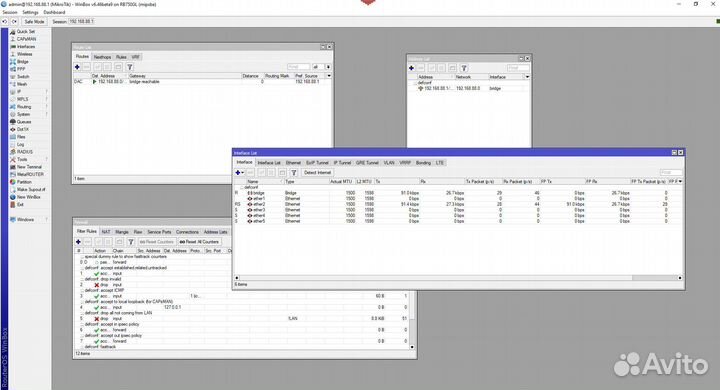Click the filter funnel in Firewall window
Image resolution: width=720 pixels, height=390 pixels.
point(131,242)
